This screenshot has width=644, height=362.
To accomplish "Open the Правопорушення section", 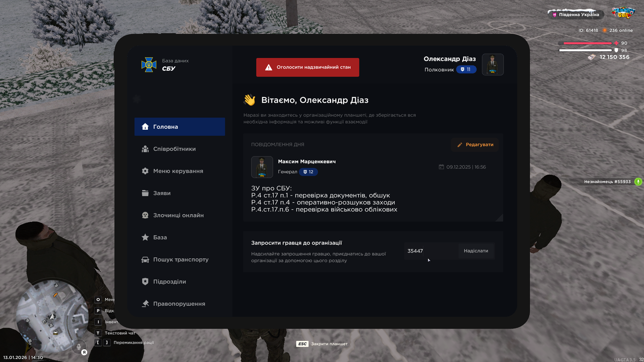I will [x=180, y=304].
